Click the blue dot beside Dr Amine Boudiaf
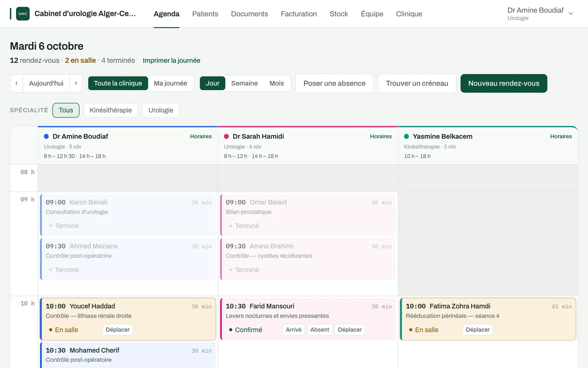The height and width of the screenshot is (368, 588). [x=46, y=137]
